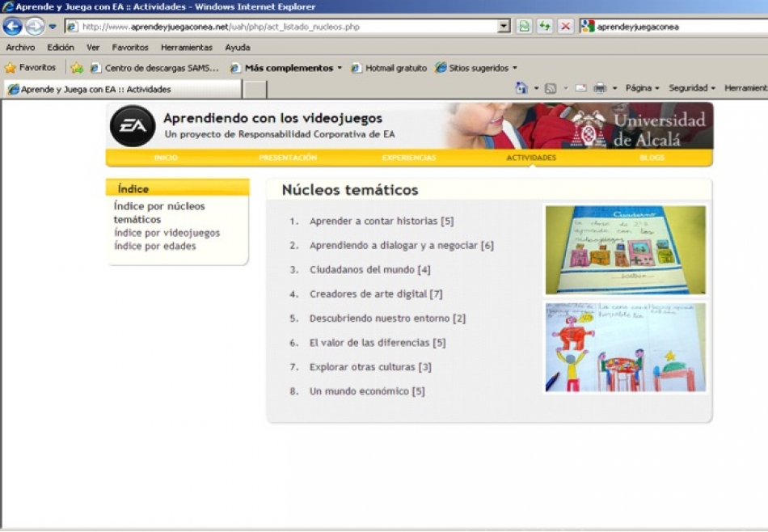Image resolution: width=768 pixels, height=532 pixels.
Task: Open the Seguridad toolbar menu
Action: click(x=692, y=88)
